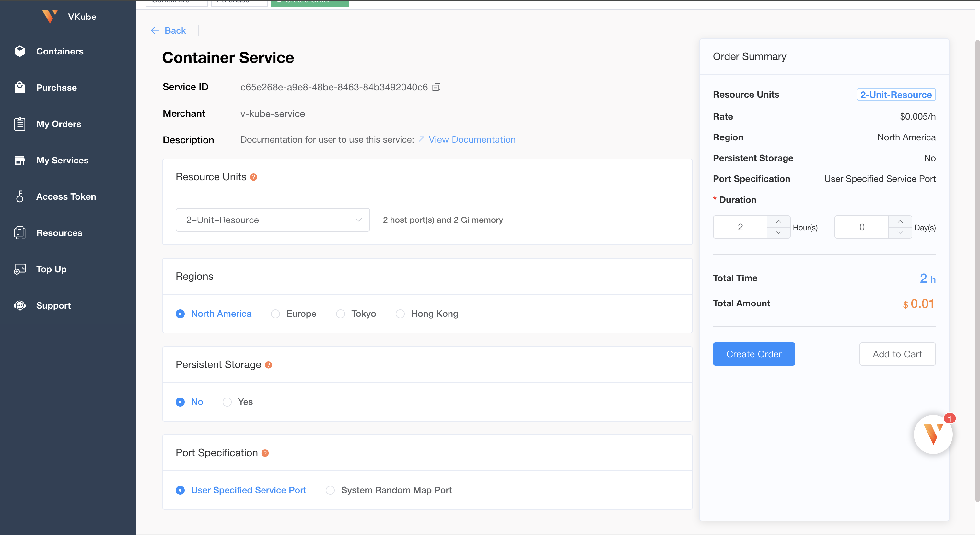Click the external link arrow before View Documentation
980x535 pixels.
tap(422, 139)
